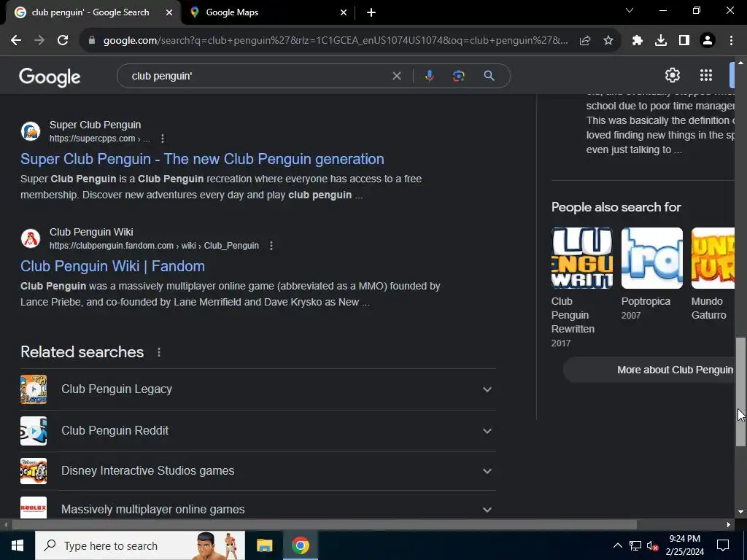Open a new browser tab
This screenshot has height=560, width=747.
pos(371,12)
